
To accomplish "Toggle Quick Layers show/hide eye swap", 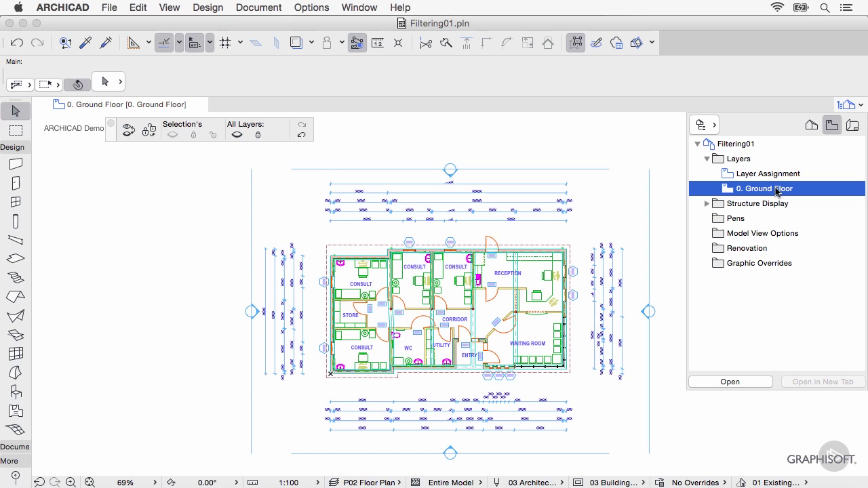I will (128, 130).
